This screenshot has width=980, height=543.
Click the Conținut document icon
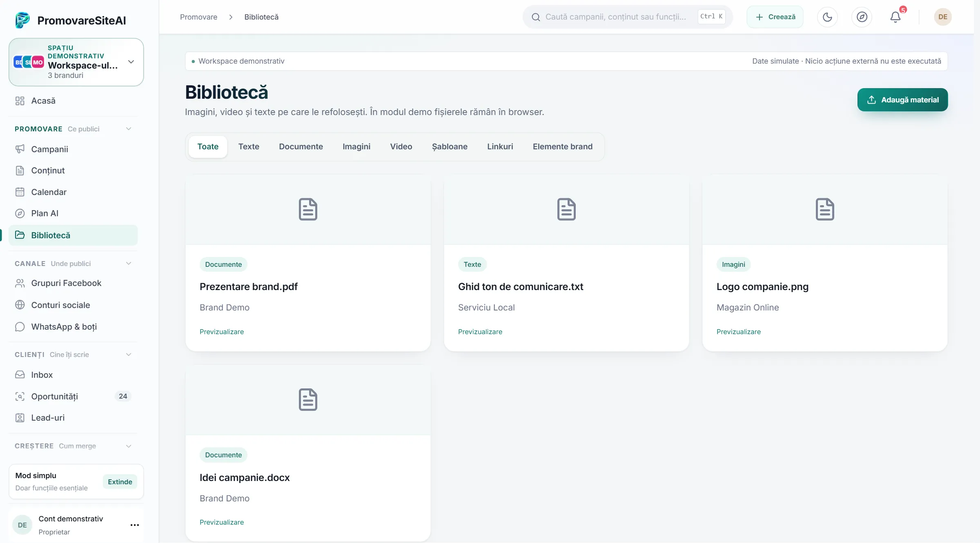20,171
